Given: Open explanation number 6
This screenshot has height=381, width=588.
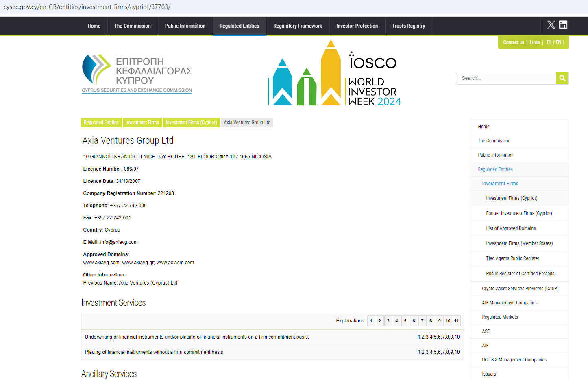Looking at the screenshot, I should click(414, 321).
